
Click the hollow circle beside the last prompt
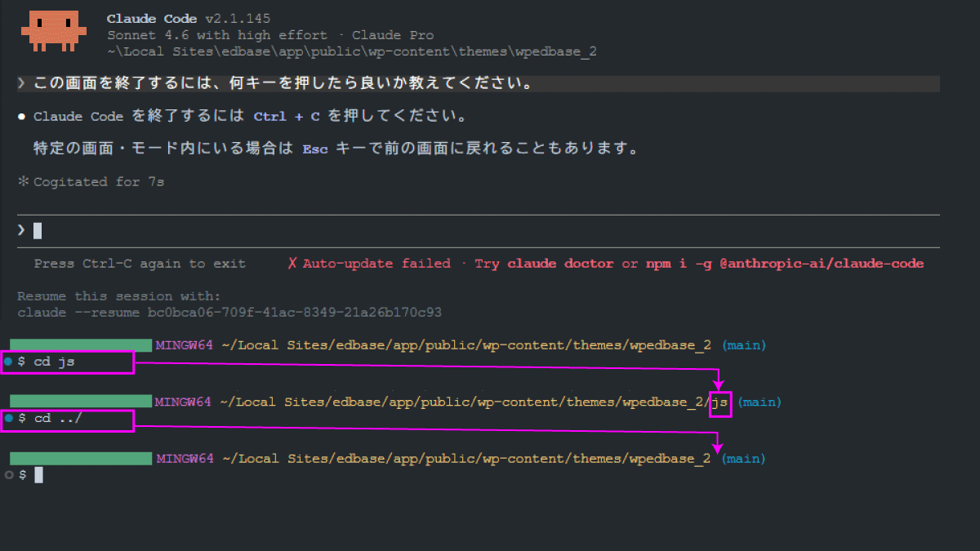click(x=8, y=474)
